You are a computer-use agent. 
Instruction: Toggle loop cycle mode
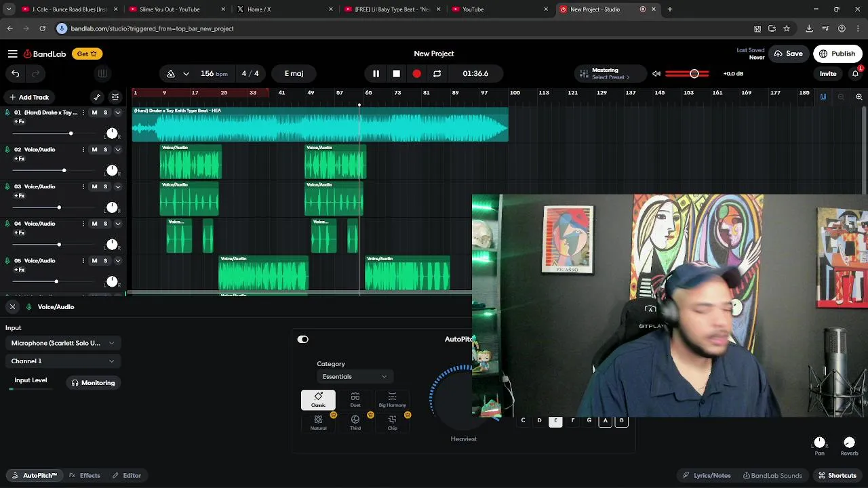(x=437, y=73)
